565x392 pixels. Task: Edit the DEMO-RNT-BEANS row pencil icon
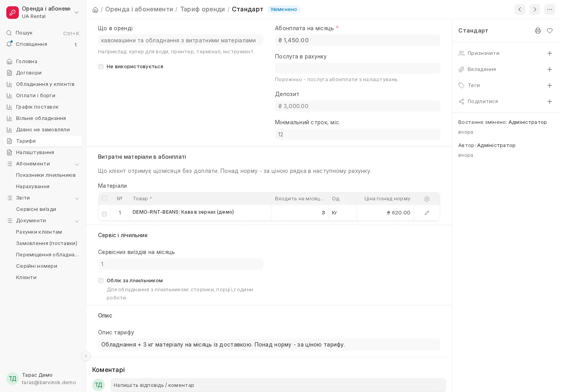point(427,213)
